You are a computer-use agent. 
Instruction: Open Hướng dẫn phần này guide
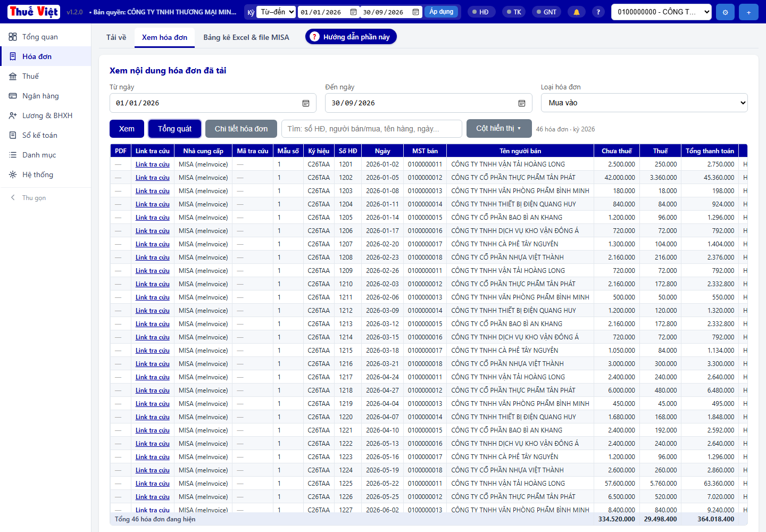pos(351,37)
